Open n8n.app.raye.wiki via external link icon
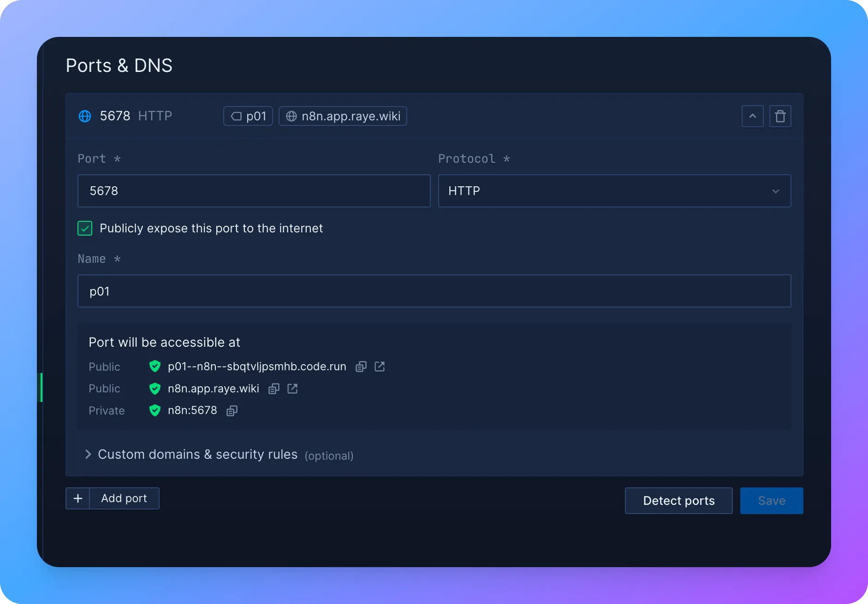 click(x=292, y=389)
